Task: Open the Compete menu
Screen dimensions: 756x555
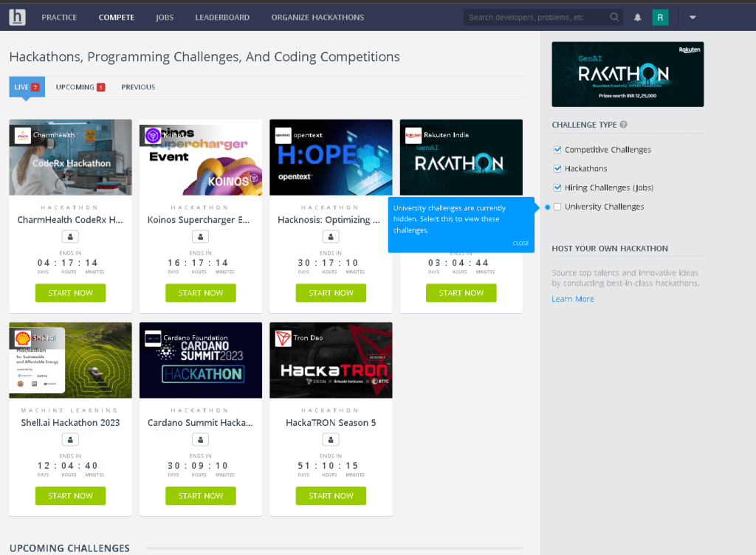Action: (x=117, y=18)
